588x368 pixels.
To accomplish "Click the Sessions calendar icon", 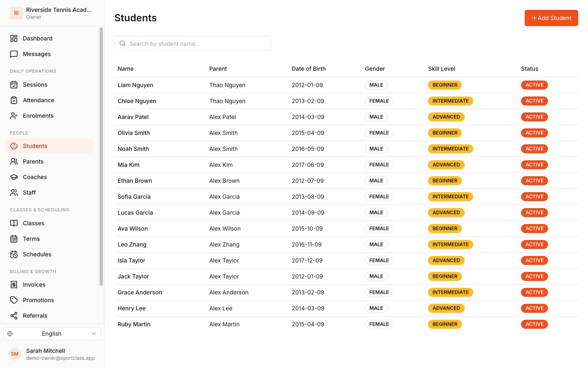I will point(14,85).
